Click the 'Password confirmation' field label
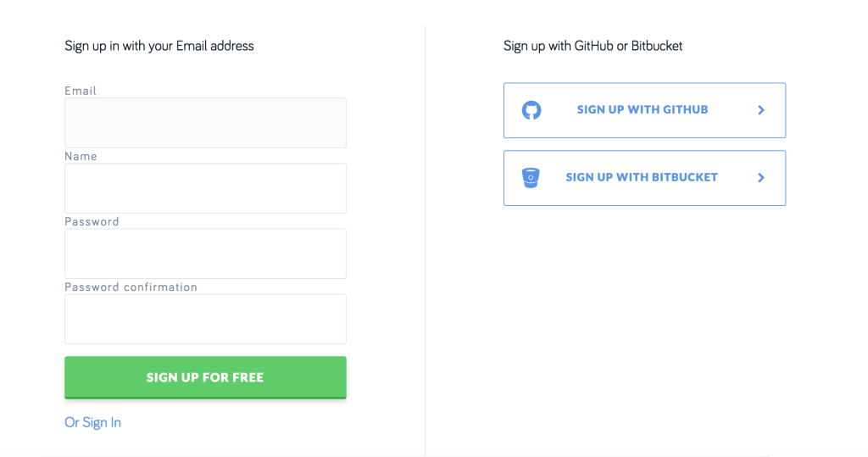868x457 pixels. coord(131,287)
